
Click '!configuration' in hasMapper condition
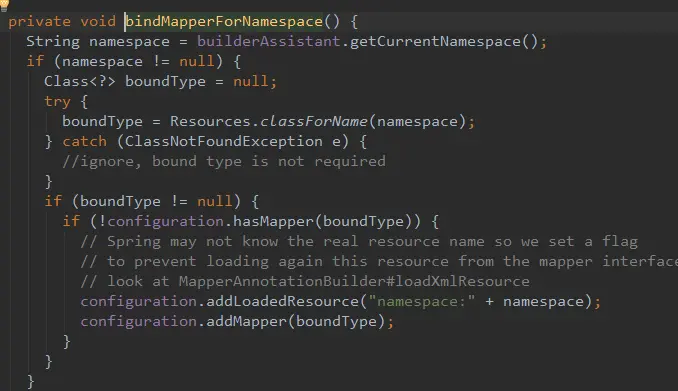click(161, 221)
